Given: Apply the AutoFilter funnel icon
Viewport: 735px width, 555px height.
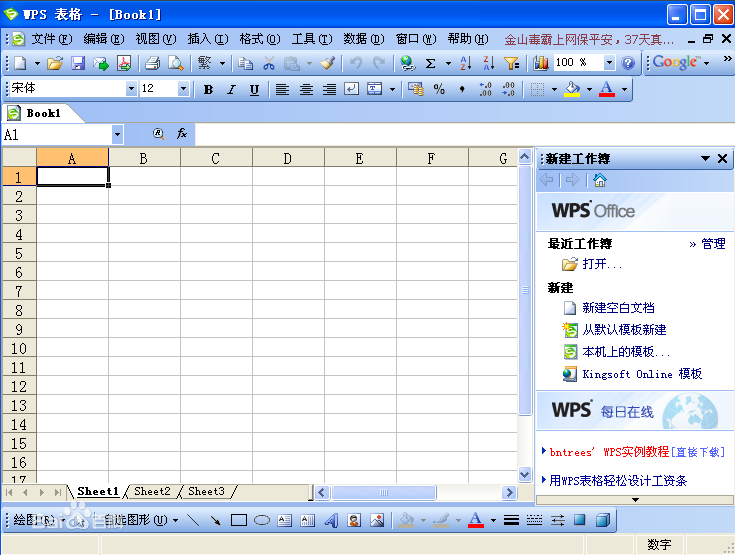Looking at the screenshot, I should click(x=511, y=63).
